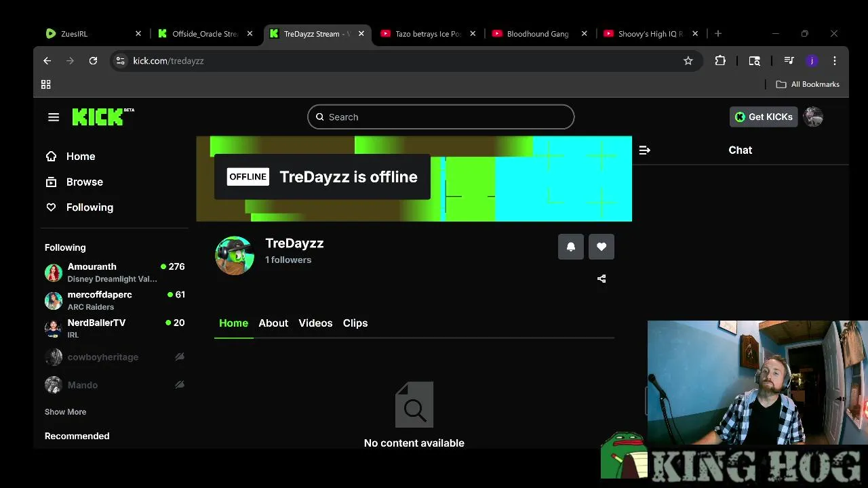The width and height of the screenshot is (868, 488).
Task: Go back to the previous page in the browser
Action: (x=47, y=61)
